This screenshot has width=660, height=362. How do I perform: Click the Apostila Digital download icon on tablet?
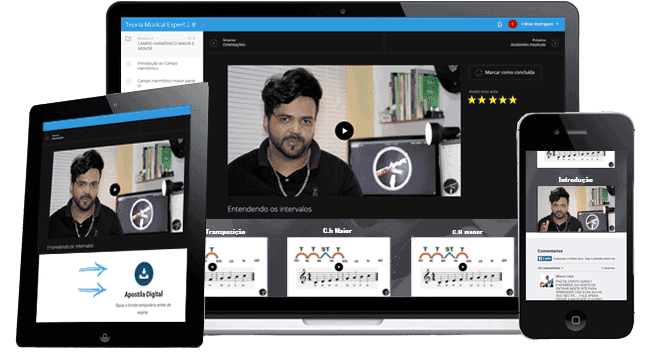tap(144, 274)
